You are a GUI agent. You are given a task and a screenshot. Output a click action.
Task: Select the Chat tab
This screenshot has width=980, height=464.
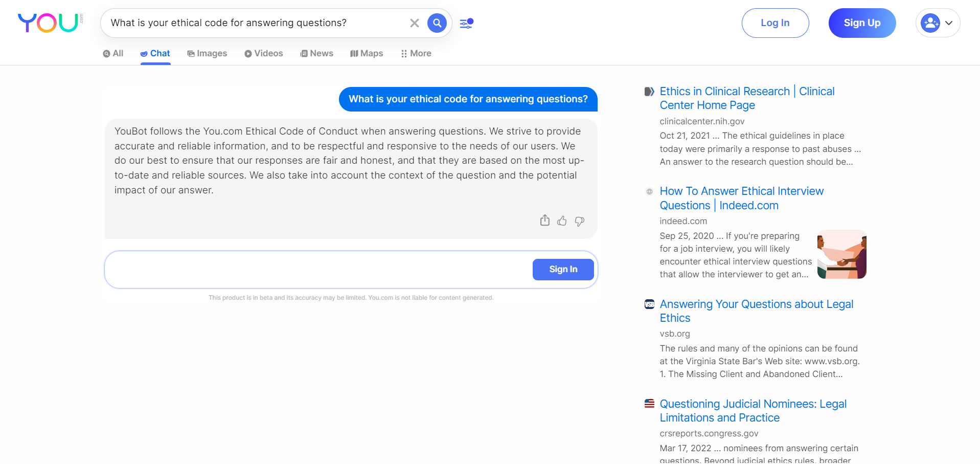pos(155,53)
